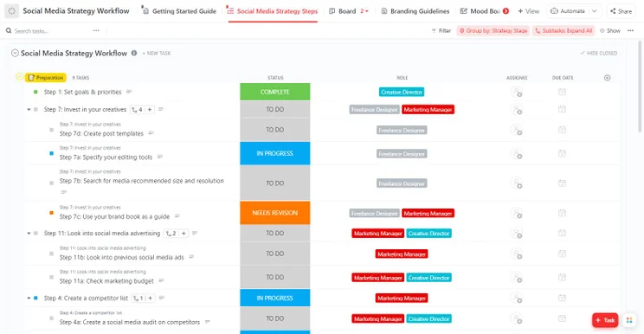Click the Automate button
644x334 pixels.
[568, 11]
